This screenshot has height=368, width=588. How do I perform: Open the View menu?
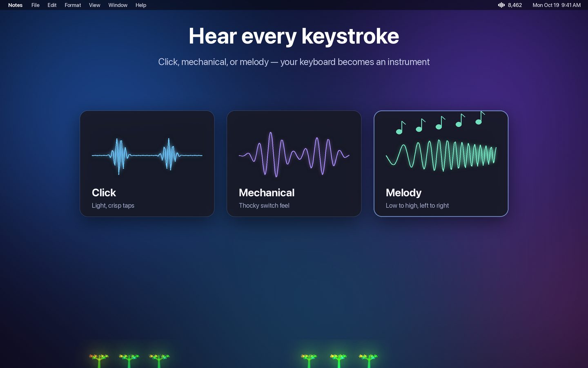click(x=94, y=5)
